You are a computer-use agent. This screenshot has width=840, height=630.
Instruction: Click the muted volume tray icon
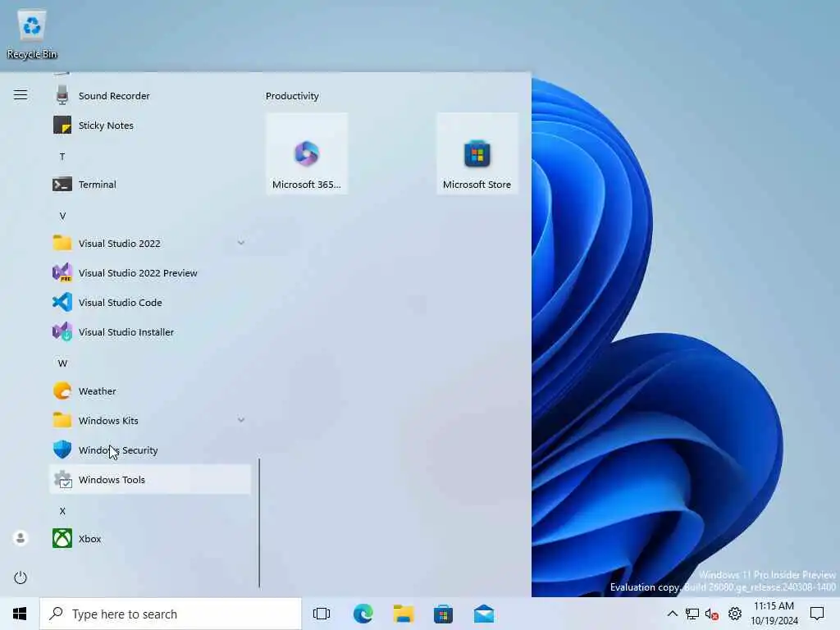(713, 614)
